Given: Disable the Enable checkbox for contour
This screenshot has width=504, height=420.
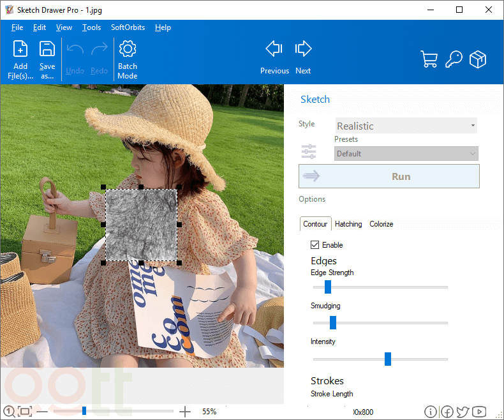Looking at the screenshot, I should point(315,245).
